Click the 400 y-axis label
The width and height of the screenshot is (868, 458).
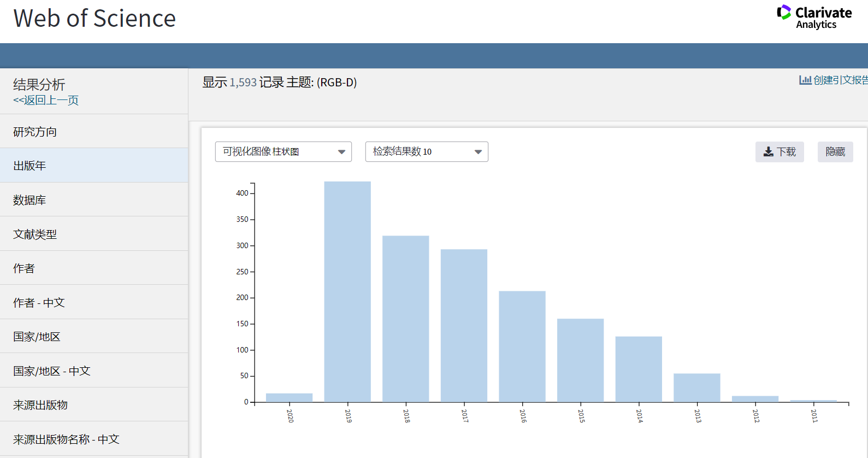point(242,193)
